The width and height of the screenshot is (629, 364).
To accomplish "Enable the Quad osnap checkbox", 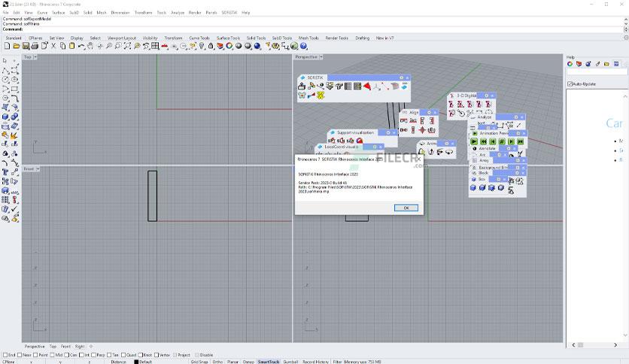I will 123,355.
